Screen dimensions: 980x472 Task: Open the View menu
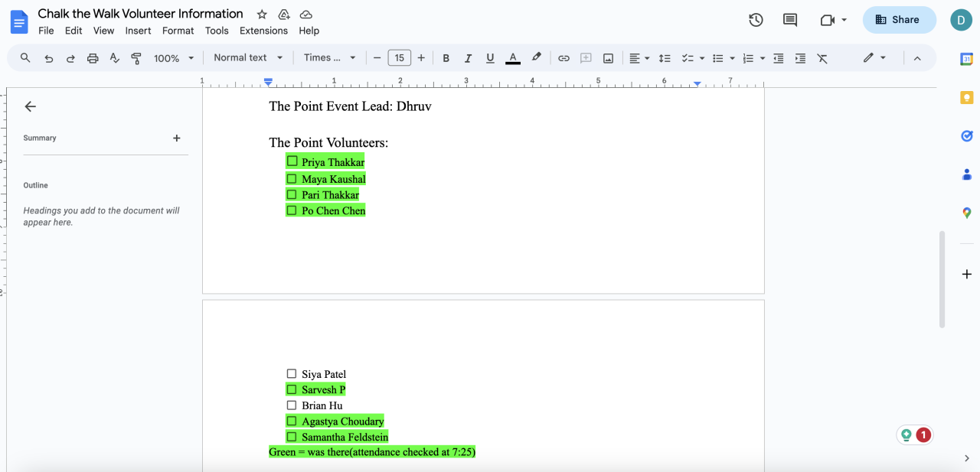pos(103,31)
